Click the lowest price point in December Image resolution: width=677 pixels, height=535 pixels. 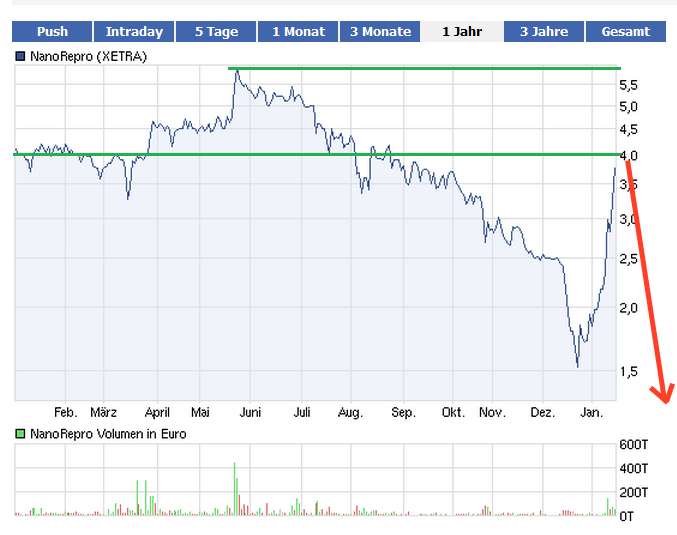point(577,366)
